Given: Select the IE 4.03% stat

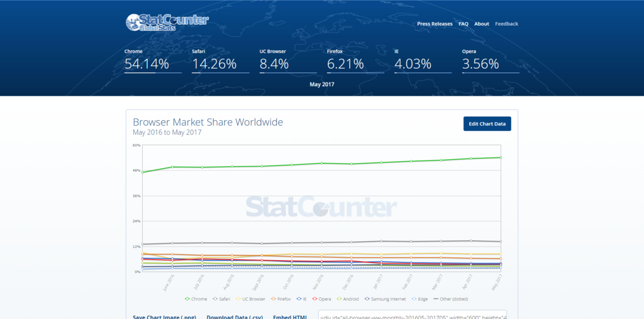Looking at the screenshot, I should (423, 61).
